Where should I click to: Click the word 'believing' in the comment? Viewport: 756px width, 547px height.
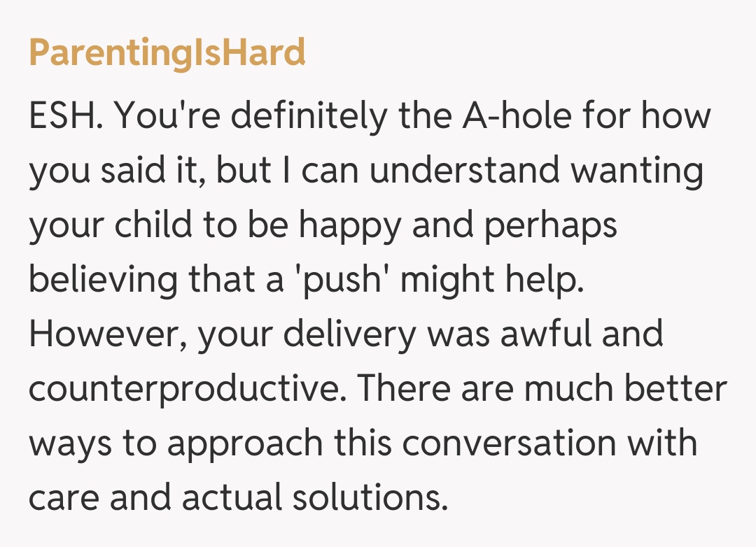tap(102, 280)
